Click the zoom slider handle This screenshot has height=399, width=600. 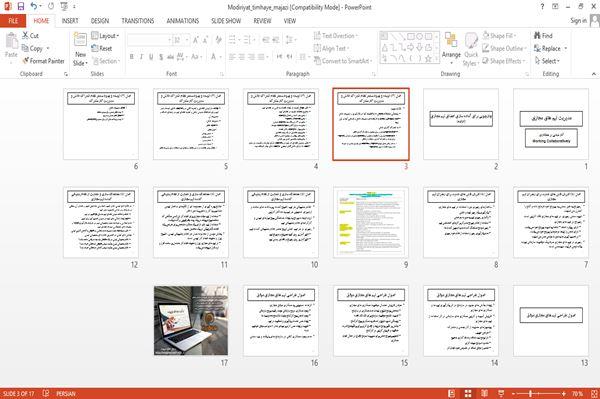point(530,394)
